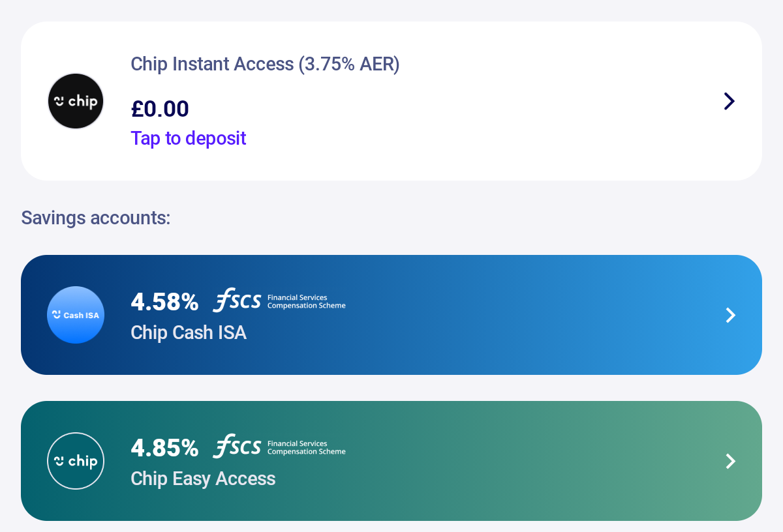
Task: Click the Chip Instant Access (3.75% AER) title
Action: (x=265, y=64)
